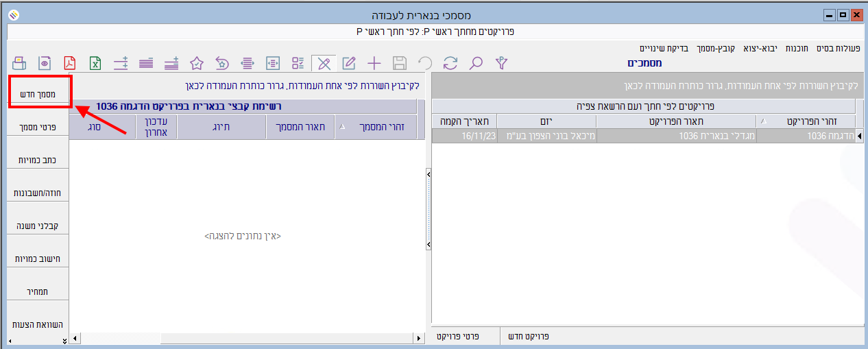This screenshot has height=349, width=868.
Task: Click the refresh arrows icon
Action: pyautogui.click(x=450, y=63)
